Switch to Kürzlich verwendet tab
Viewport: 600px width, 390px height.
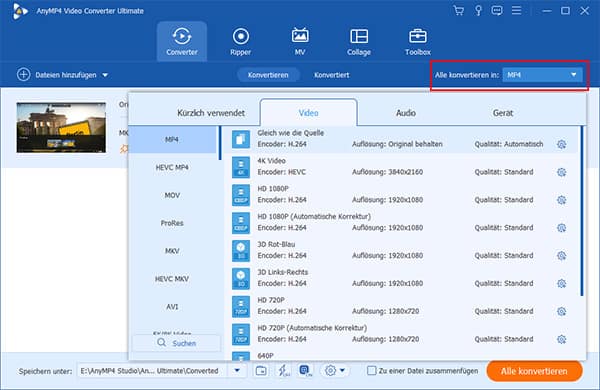coord(211,113)
